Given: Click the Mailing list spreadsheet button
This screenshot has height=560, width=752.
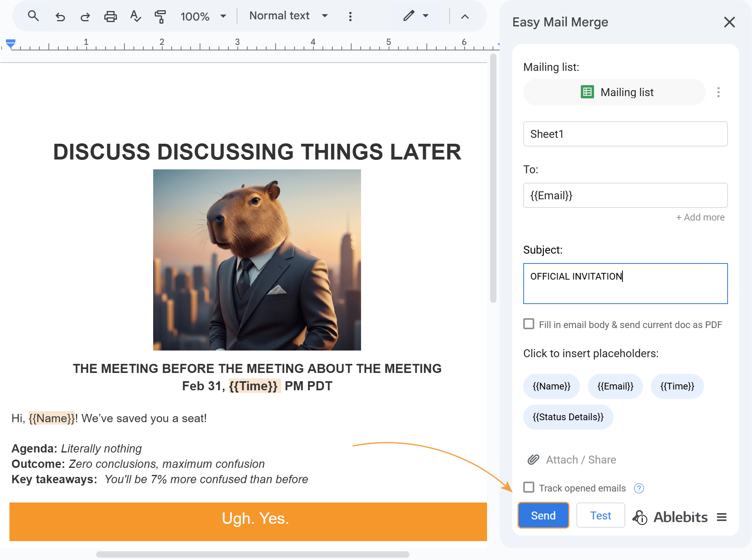Looking at the screenshot, I should (614, 92).
